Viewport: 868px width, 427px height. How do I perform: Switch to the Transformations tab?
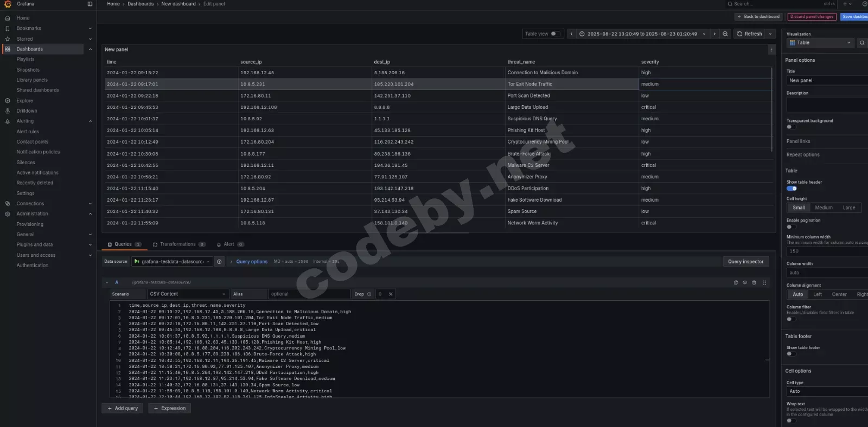coord(179,244)
